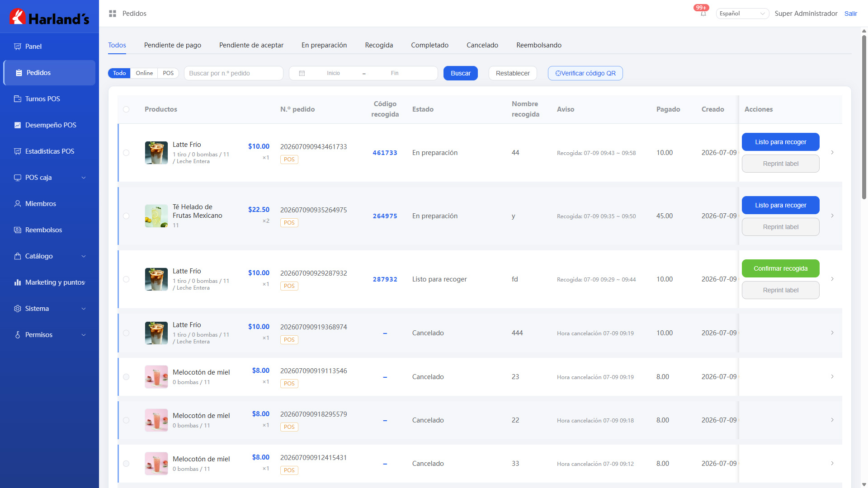Tick checkbox for order 202607090935264975
Screen dimensions: 868x488
click(x=126, y=216)
